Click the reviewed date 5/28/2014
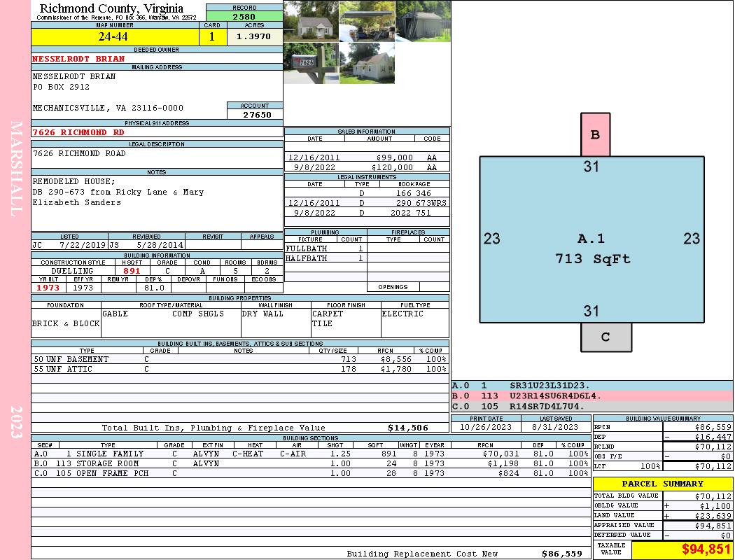Viewport: 735px width, 560px height. click(160, 245)
